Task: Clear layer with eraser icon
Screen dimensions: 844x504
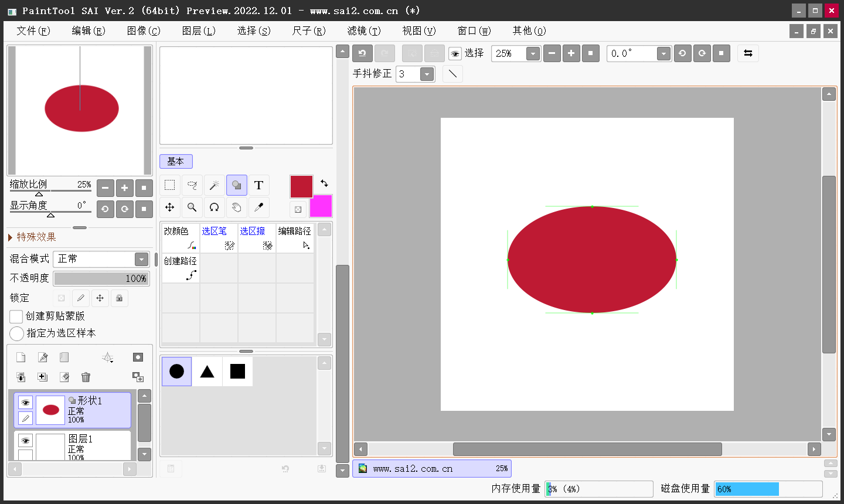Action: coord(64,377)
